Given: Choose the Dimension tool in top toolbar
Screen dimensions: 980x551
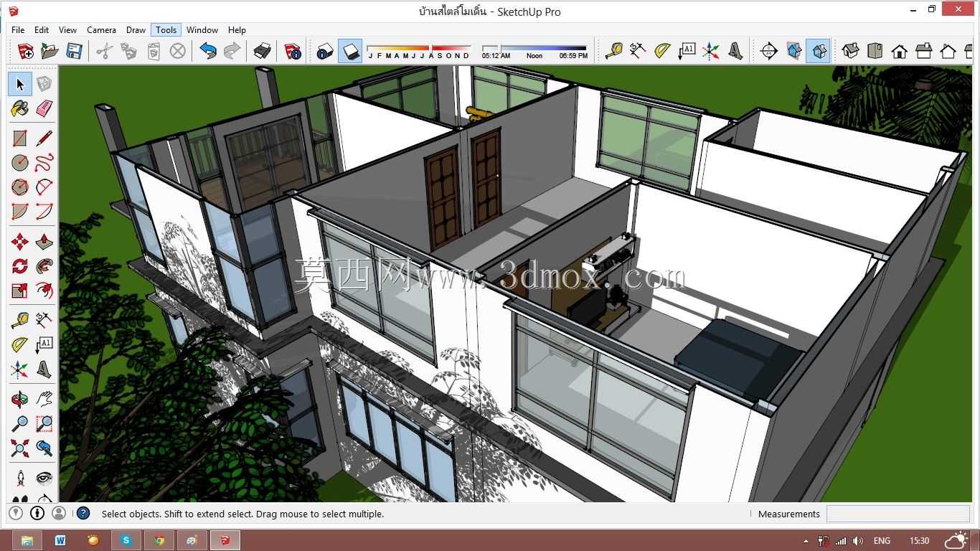Looking at the screenshot, I should point(639,51).
